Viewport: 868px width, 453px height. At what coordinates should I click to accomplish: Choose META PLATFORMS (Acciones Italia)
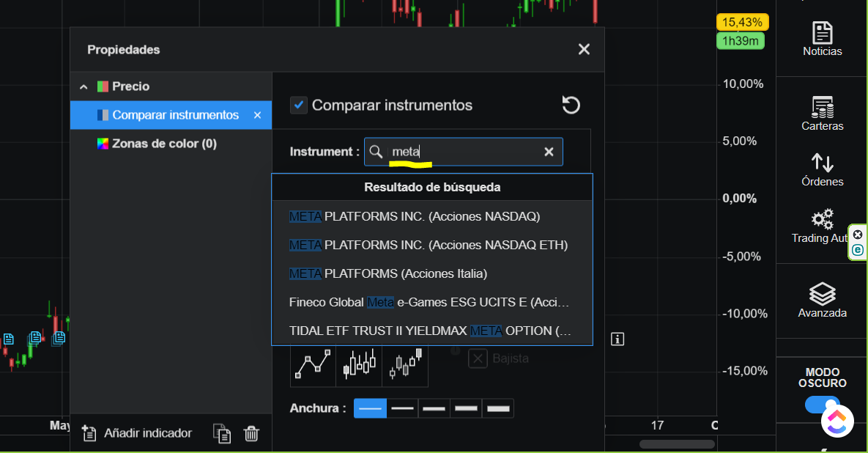coord(431,273)
